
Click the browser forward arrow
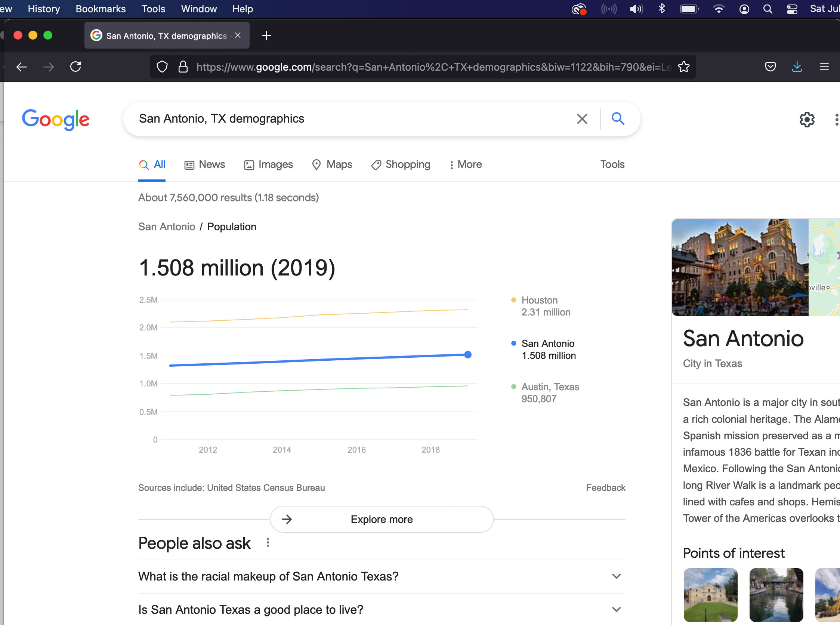[x=49, y=67]
